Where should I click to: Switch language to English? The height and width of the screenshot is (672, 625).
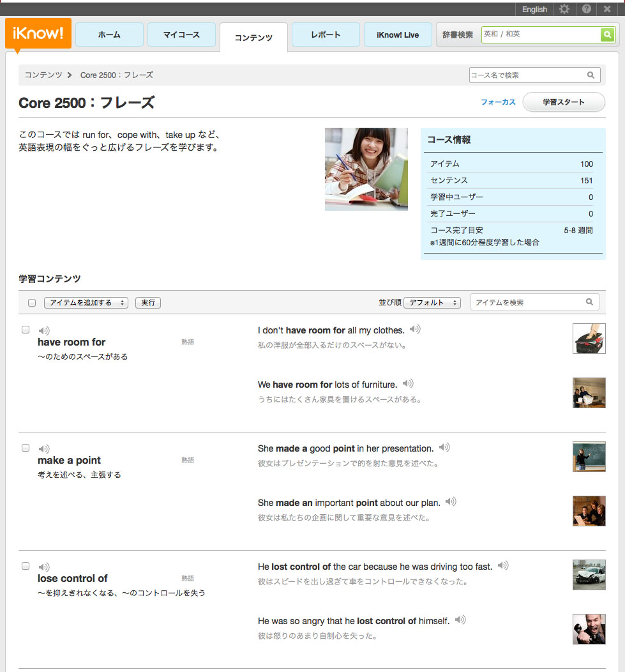point(534,10)
